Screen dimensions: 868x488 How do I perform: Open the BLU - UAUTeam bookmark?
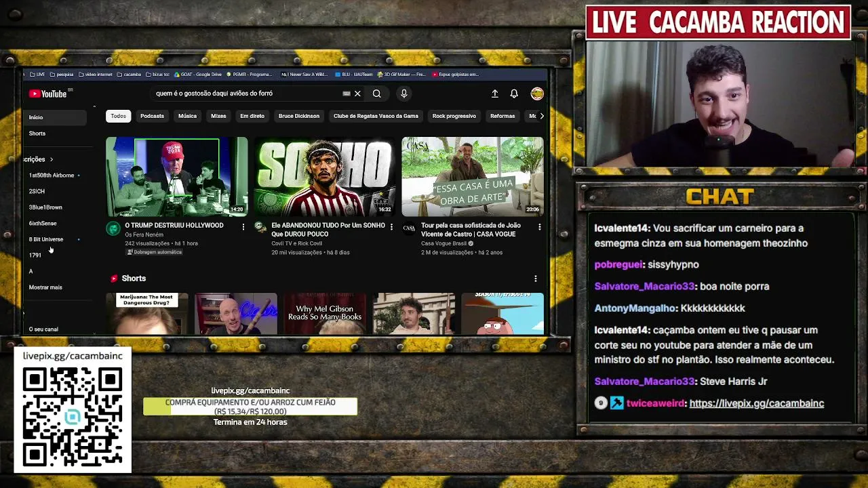(354, 75)
